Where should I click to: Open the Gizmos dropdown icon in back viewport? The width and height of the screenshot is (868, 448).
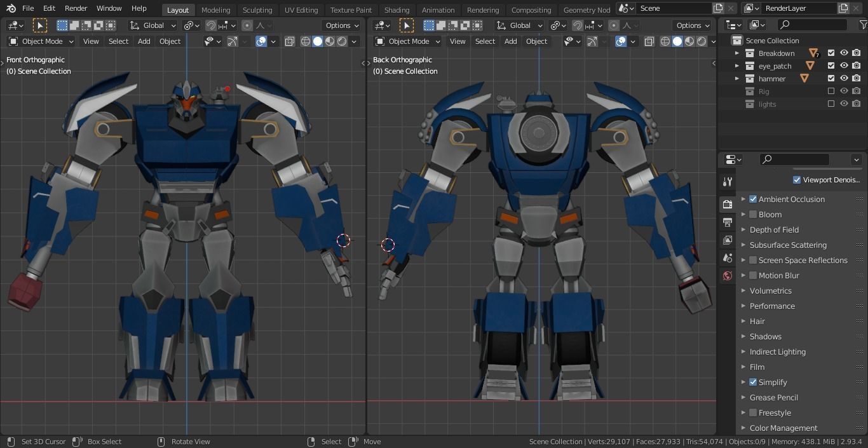(x=604, y=41)
